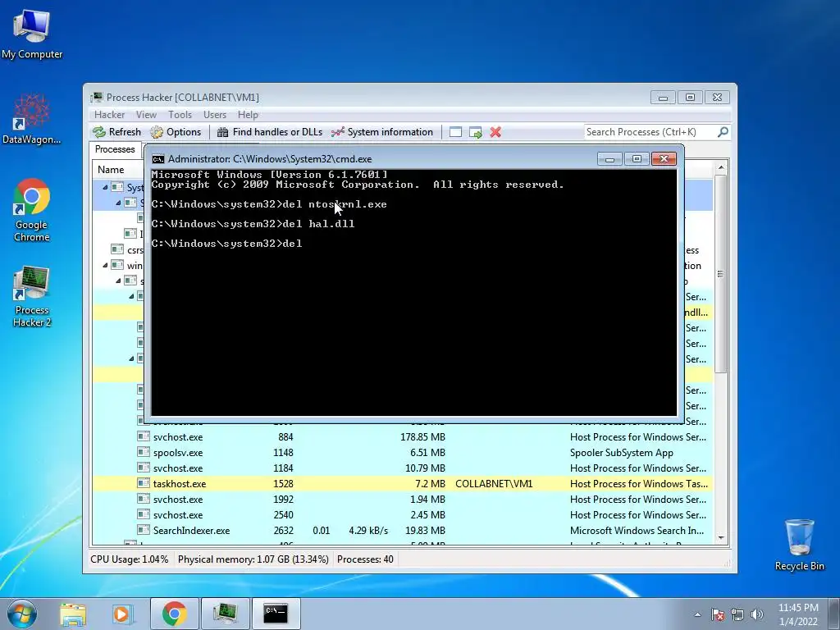840x630 pixels.
Task: Click cmd.exe taskbar button
Action: coord(276,614)
